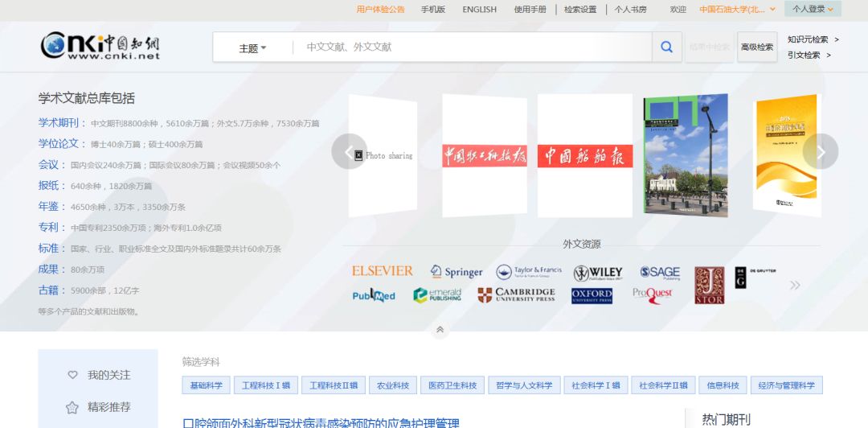This screenshot has width=868, height=428.
Task: Open 个人书房 link
Action: (x=630, y=9)
